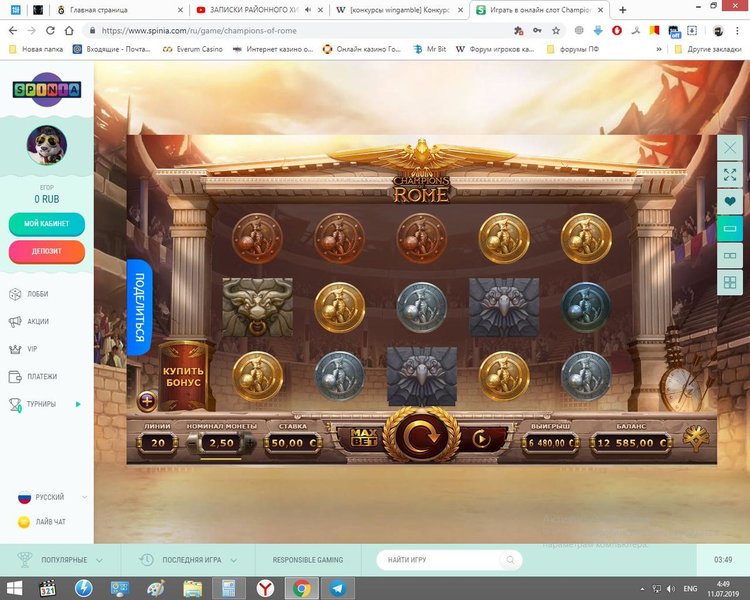Start autoplay with the play arrow button
The width and height of the screenshot is (750, 600).
point(482,437)
